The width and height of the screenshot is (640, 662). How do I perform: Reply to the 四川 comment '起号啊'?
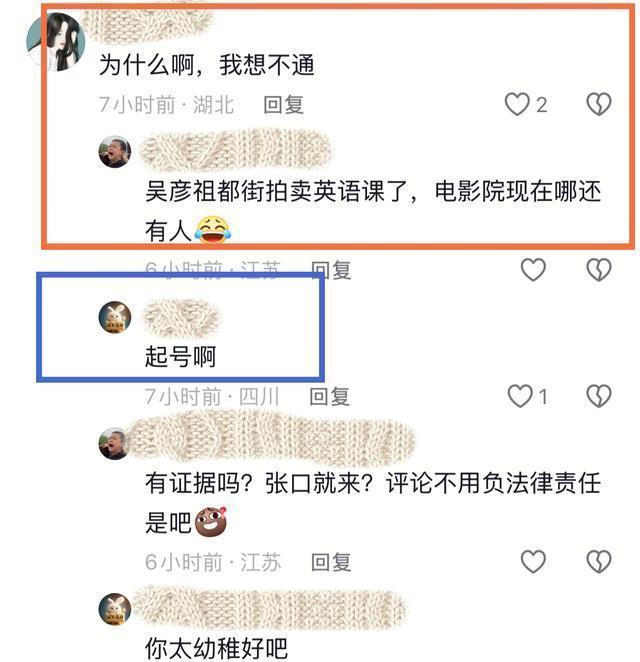tap(330, 396)
